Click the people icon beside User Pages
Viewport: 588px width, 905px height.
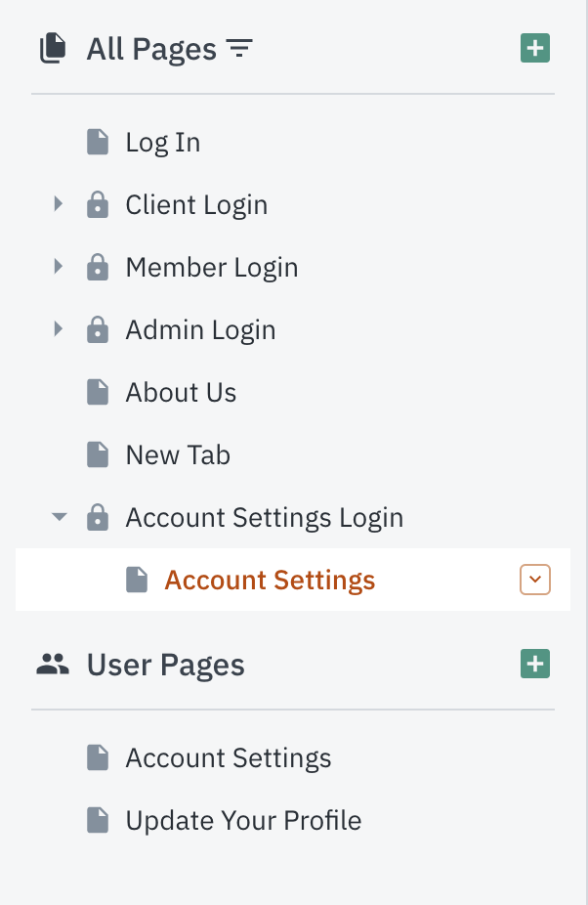53,665
